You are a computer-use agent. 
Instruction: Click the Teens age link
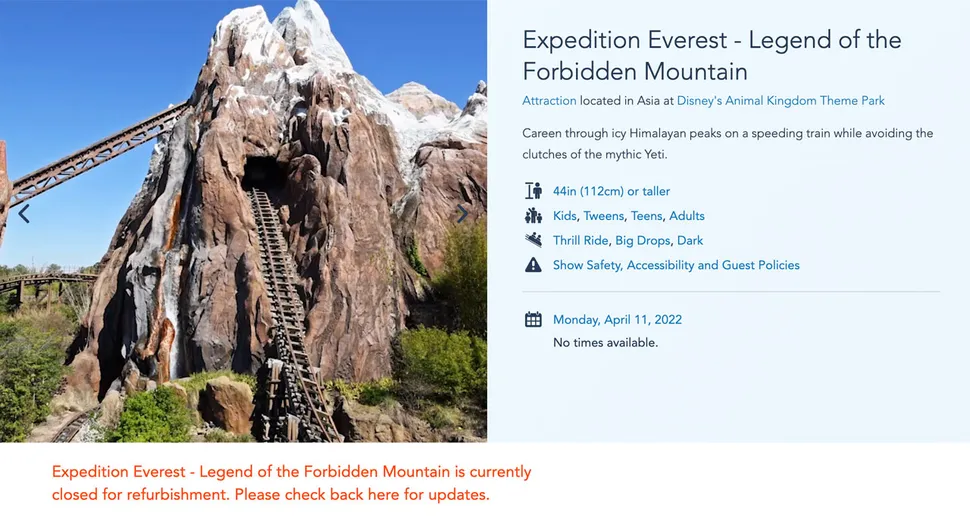646,216
